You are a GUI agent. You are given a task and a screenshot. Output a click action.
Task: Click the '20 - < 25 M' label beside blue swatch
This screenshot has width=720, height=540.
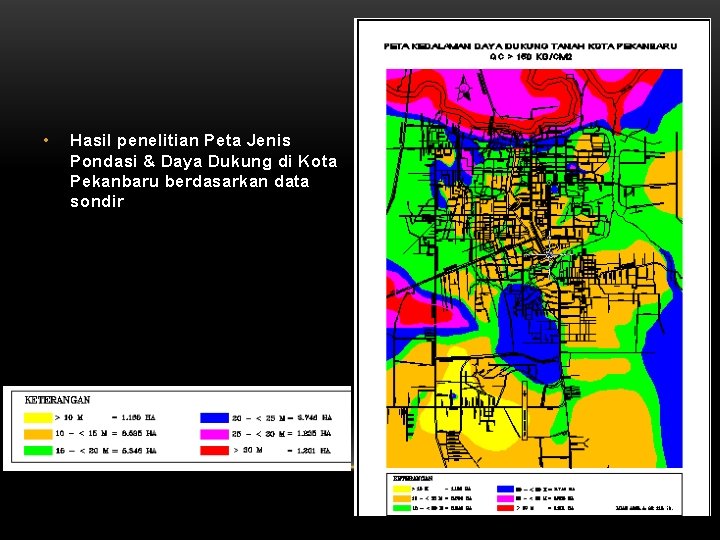259,418
